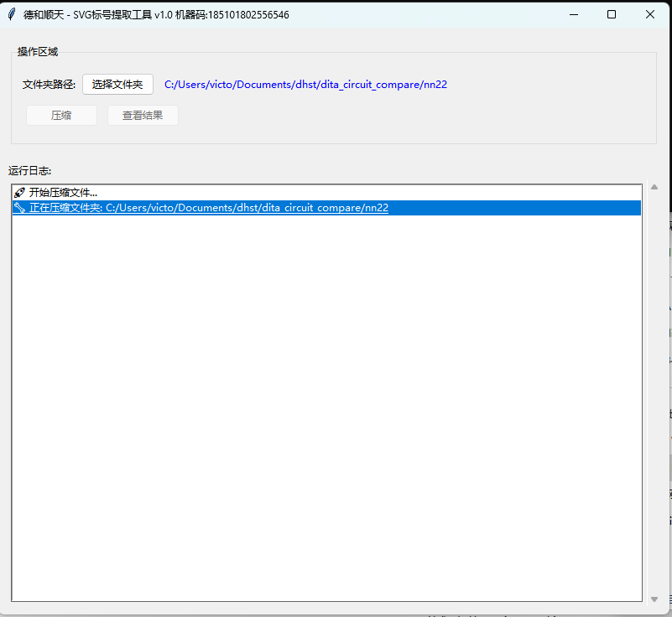Open results with 查看结果 button

point(143,116)
